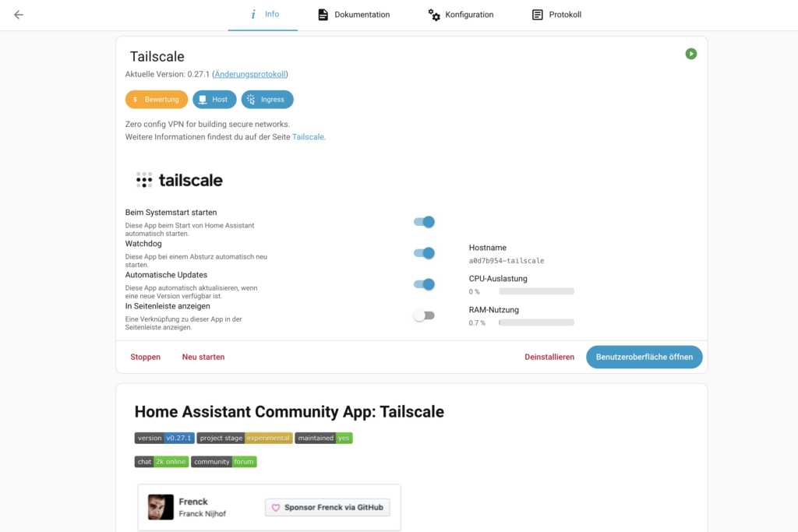Click the back arrow to leave the add-on page
This screenshot has width=798, height=532.
point(18,13)
